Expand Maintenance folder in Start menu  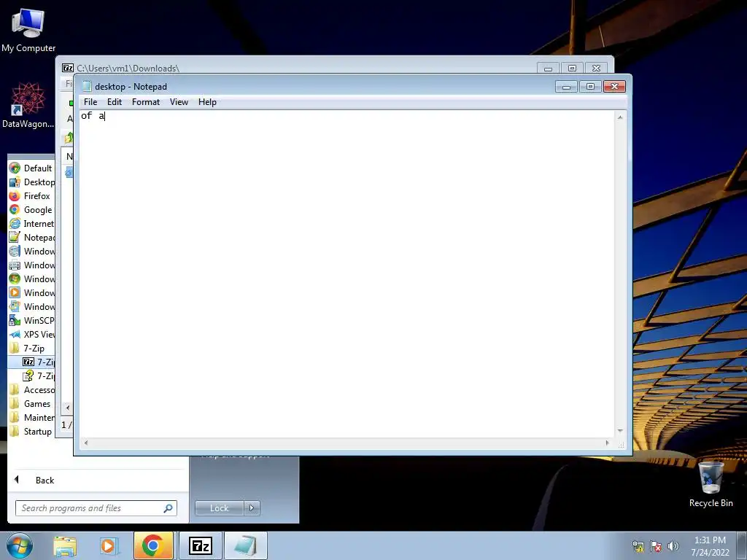pos(31,417)
